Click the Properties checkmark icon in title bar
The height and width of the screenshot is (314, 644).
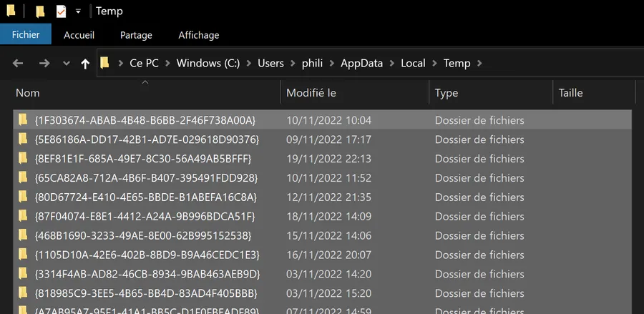pyautogui.click(x=61, y=11)
